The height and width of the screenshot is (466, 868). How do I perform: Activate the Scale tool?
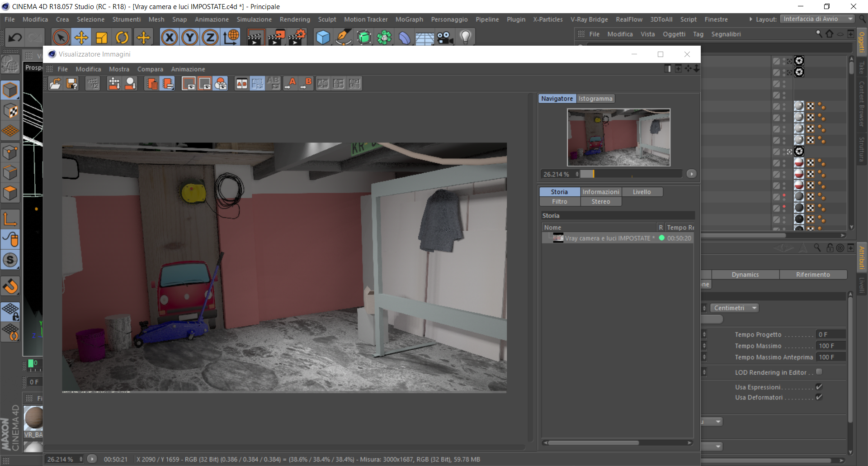coord(102,38)
